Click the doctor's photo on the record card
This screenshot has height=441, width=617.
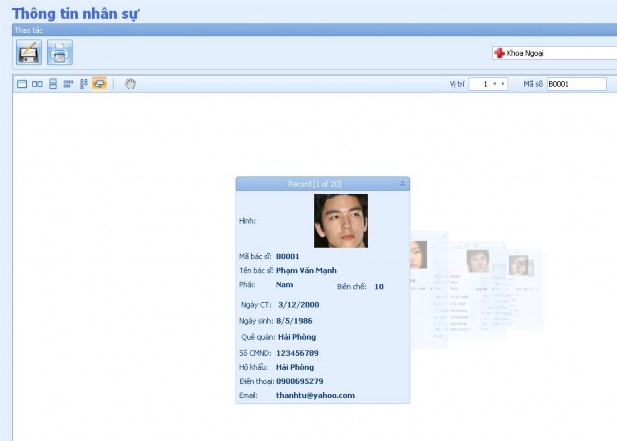pyautogui.click(x=341, y=220)
